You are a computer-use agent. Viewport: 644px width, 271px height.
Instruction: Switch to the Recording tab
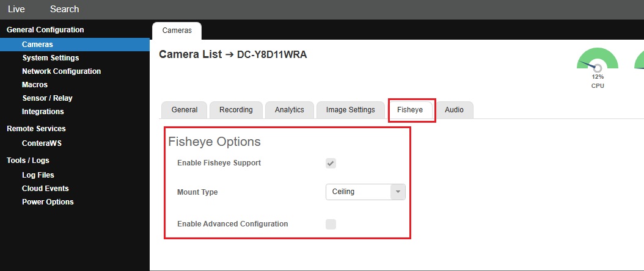pos(236,110)
